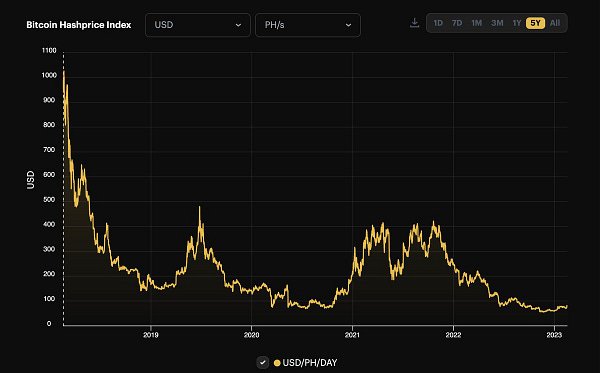Click the Bitcoin Hashprice Index title
This screenshot has height=373, width=600.
(x=79, y=25)
